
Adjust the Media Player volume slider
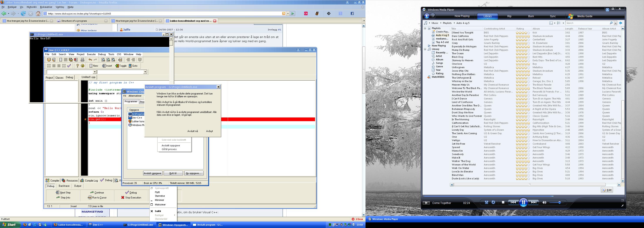click(x=556, y=203)
